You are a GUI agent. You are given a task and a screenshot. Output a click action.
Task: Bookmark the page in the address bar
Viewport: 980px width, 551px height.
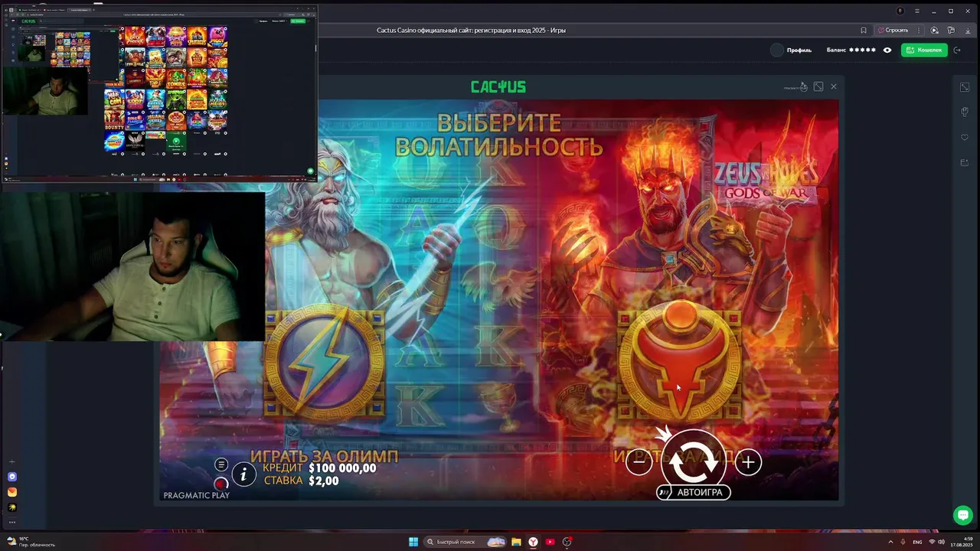tap(864, 30)
